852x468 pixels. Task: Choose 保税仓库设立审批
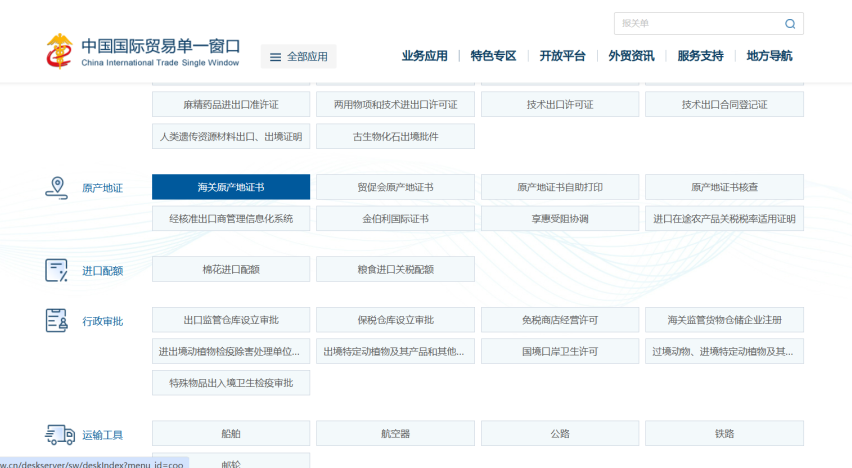point(396,320)
